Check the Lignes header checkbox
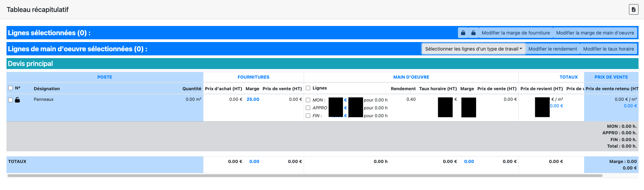 coord(308,88)
